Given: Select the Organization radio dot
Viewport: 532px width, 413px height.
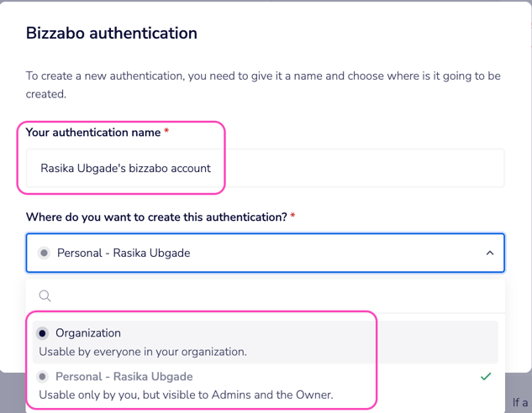Looking at the screenshot, I should [x=43, y=333].
